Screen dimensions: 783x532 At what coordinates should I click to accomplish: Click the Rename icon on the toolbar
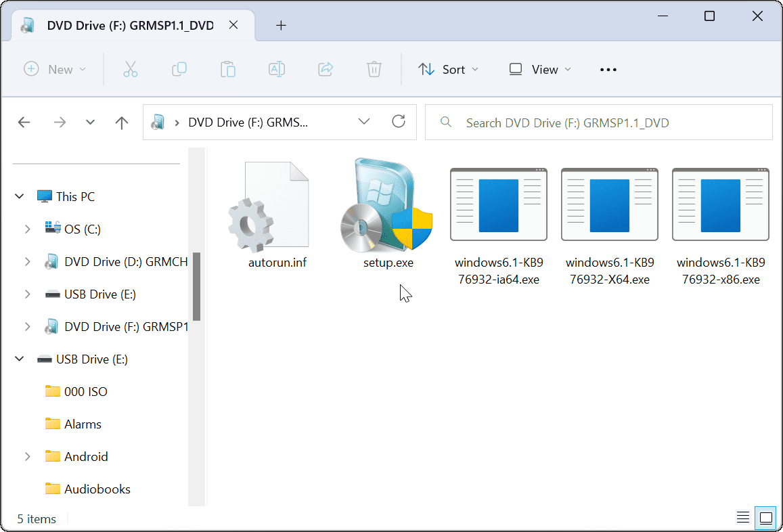(276, 69)
